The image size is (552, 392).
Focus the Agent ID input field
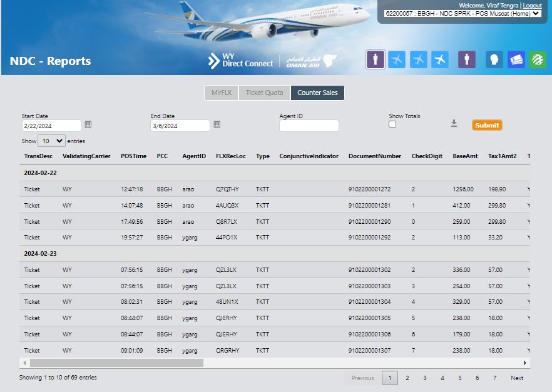309,126
